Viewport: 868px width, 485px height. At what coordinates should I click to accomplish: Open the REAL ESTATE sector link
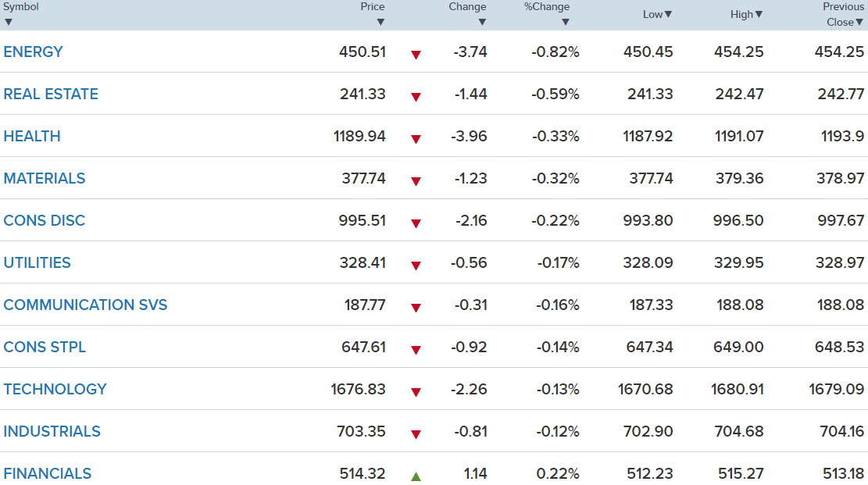click(x=51, y=95)
